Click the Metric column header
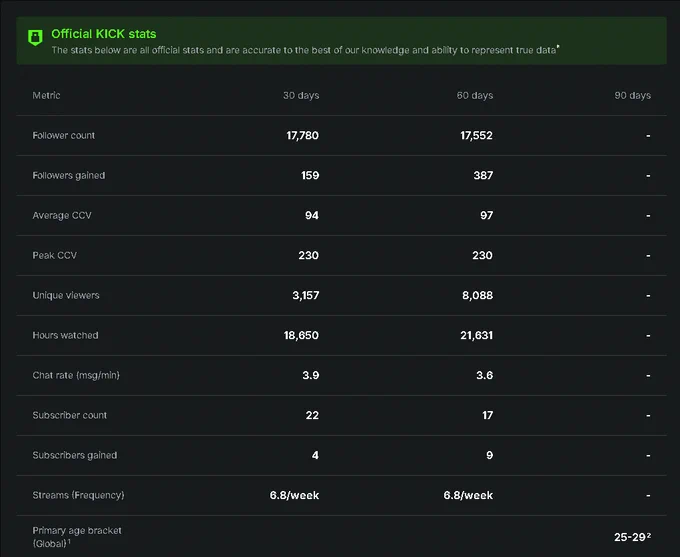Viewport: 680px width, 557px height. [46, 95]
